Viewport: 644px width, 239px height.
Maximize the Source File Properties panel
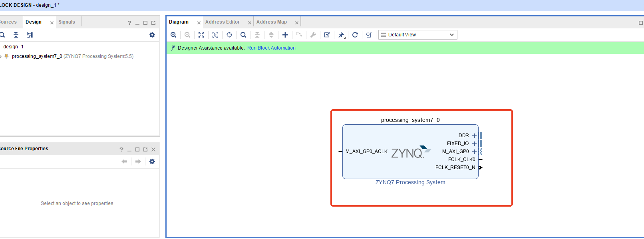point(137,149)
